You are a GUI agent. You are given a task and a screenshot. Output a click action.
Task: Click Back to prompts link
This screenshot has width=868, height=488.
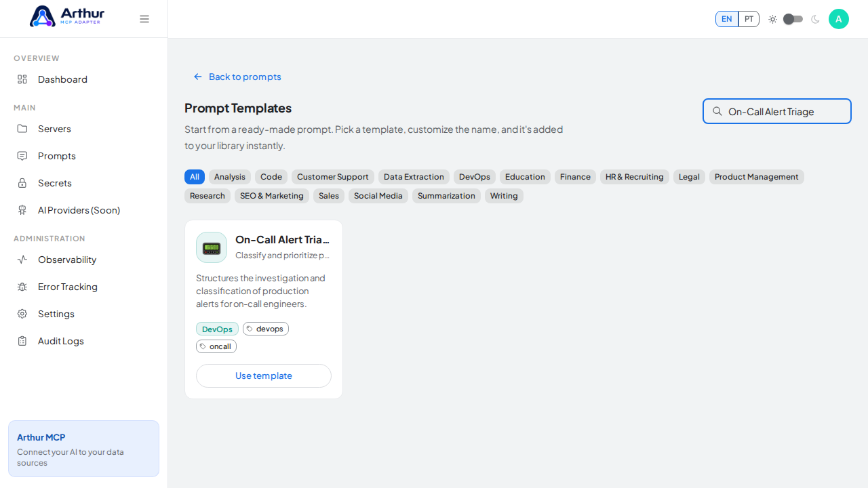click(237, 77)
